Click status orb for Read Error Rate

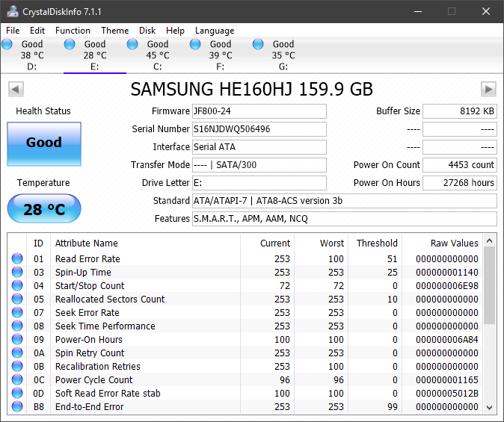[x=17, y=258]
